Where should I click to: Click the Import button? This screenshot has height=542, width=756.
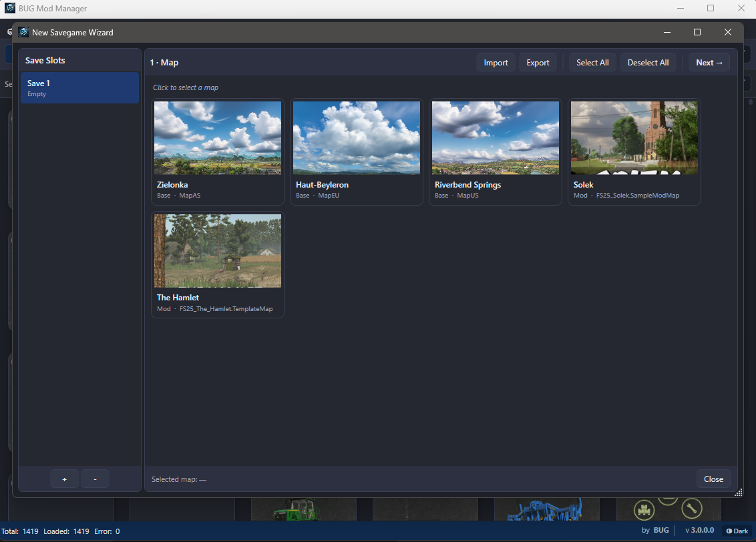pyautogui.click(x=496, y=63)
